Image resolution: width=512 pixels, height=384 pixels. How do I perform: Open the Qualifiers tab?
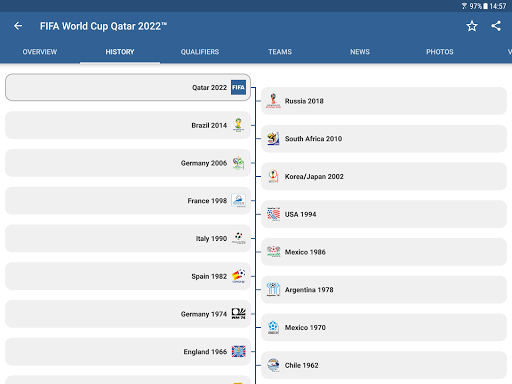pos(200,52)
